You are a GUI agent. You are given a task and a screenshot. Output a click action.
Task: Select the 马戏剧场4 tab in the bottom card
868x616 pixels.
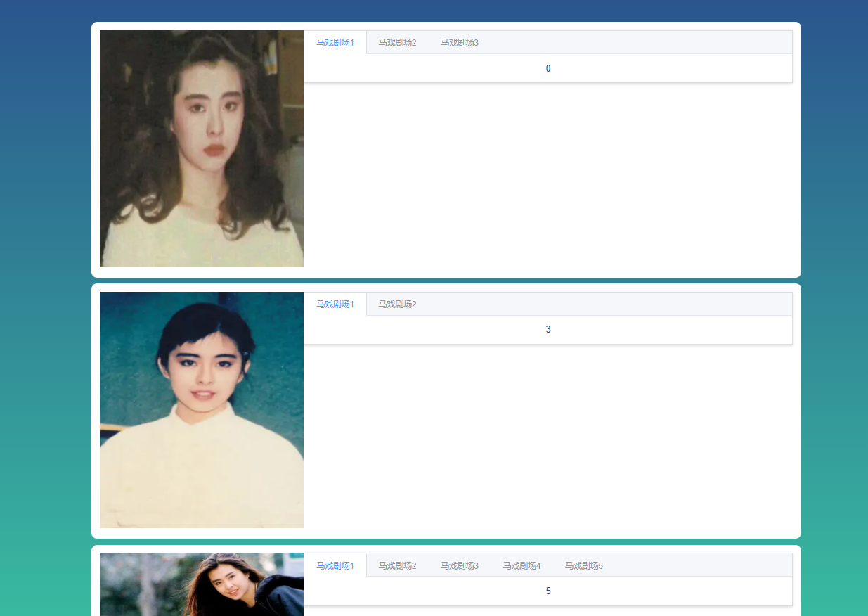522,565
